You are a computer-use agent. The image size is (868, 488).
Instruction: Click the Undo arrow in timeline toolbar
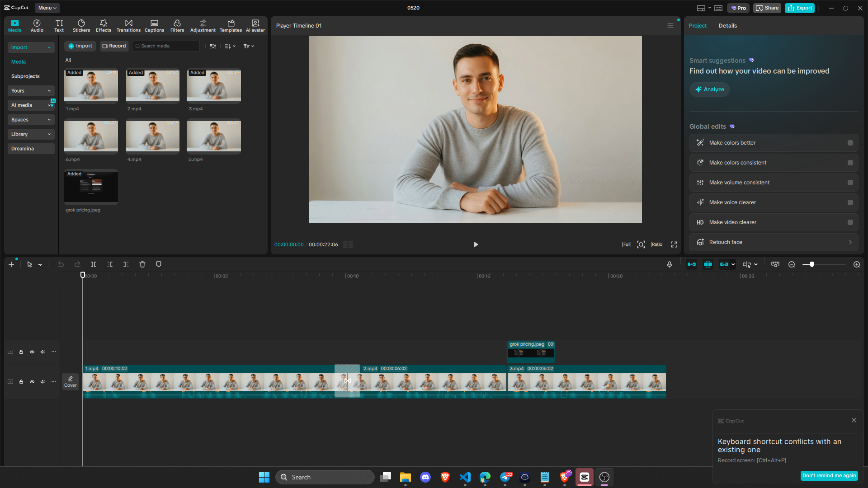[x=61, y=264]
